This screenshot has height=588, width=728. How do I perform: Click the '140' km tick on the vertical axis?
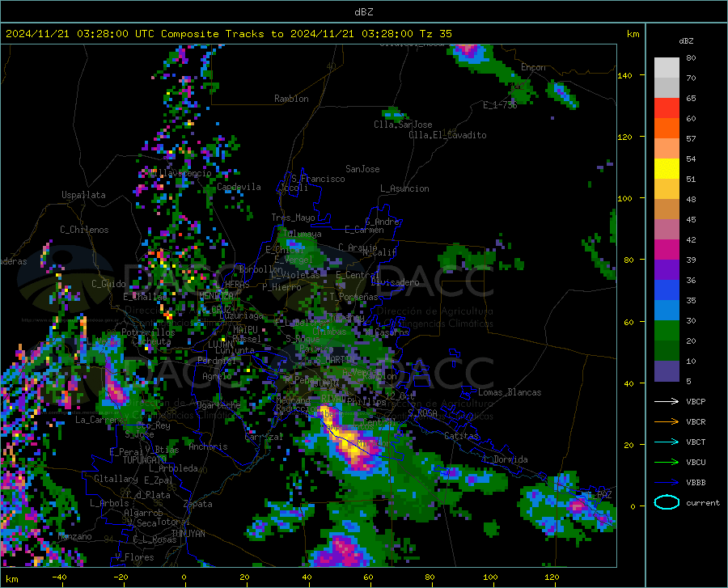click(624, 75)
